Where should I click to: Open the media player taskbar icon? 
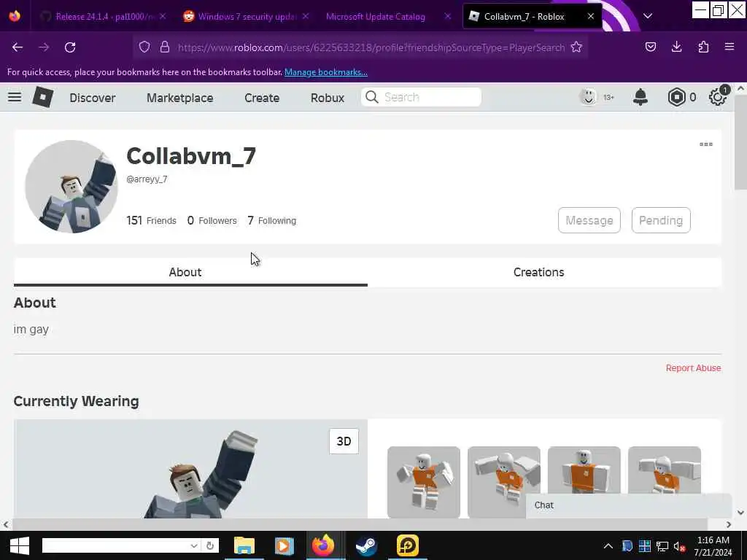pos(284,545)
